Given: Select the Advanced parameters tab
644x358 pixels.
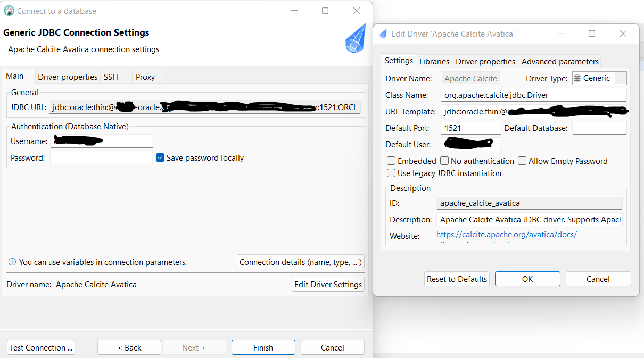Looking at the screenshot, I should point(559,61).
